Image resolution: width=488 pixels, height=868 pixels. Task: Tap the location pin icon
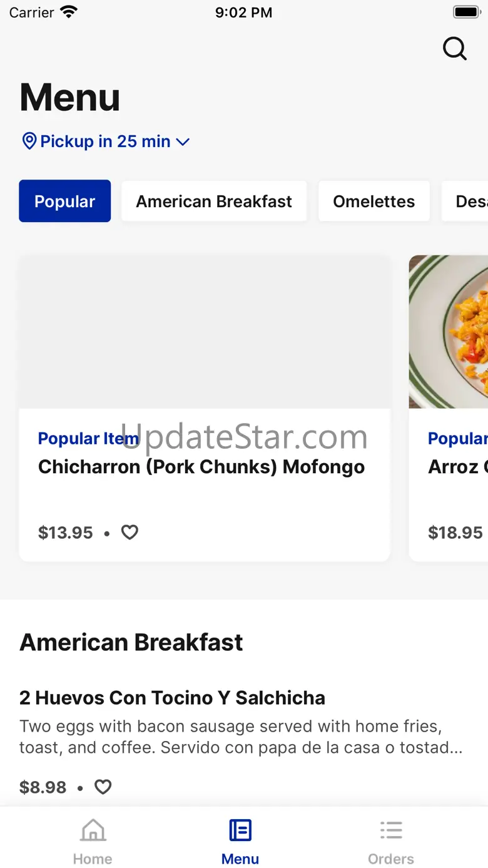pyautogui.click(x=29, y=141)
